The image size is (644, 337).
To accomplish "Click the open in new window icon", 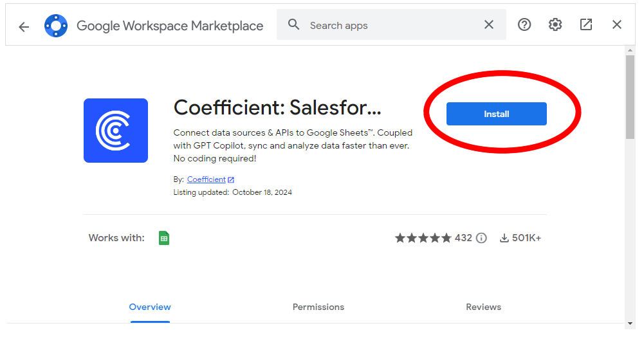I will tap(586, 25).
